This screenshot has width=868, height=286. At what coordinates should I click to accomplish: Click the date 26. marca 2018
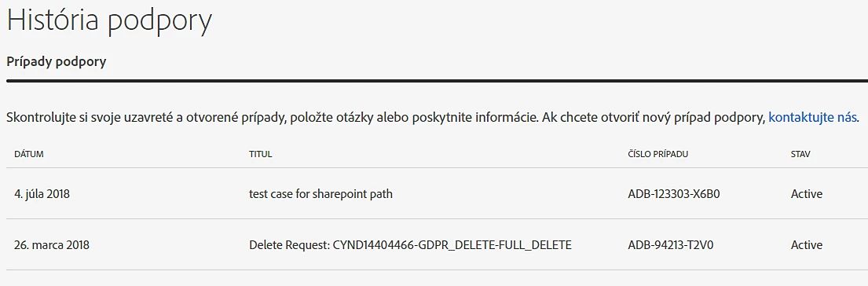[52, 245]
